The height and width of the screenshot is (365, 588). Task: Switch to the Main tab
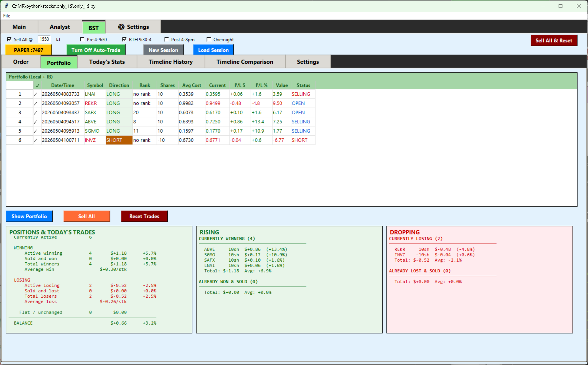coord(19,27)
